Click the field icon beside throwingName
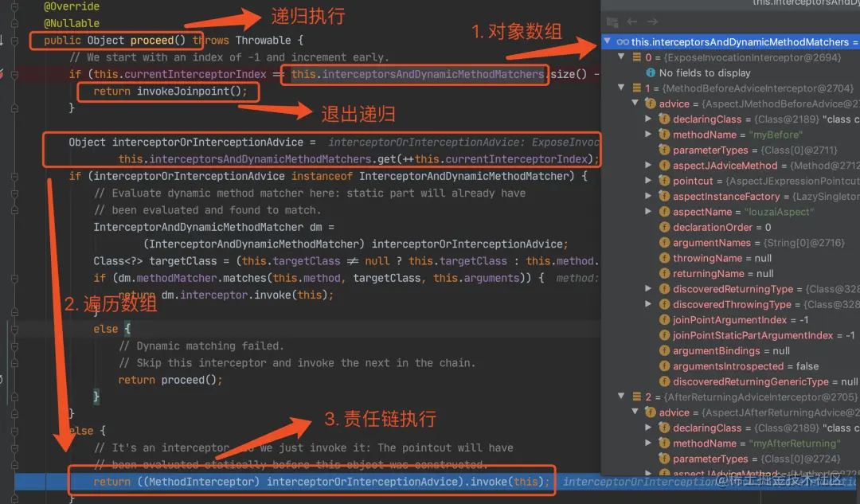 [664, 258]
